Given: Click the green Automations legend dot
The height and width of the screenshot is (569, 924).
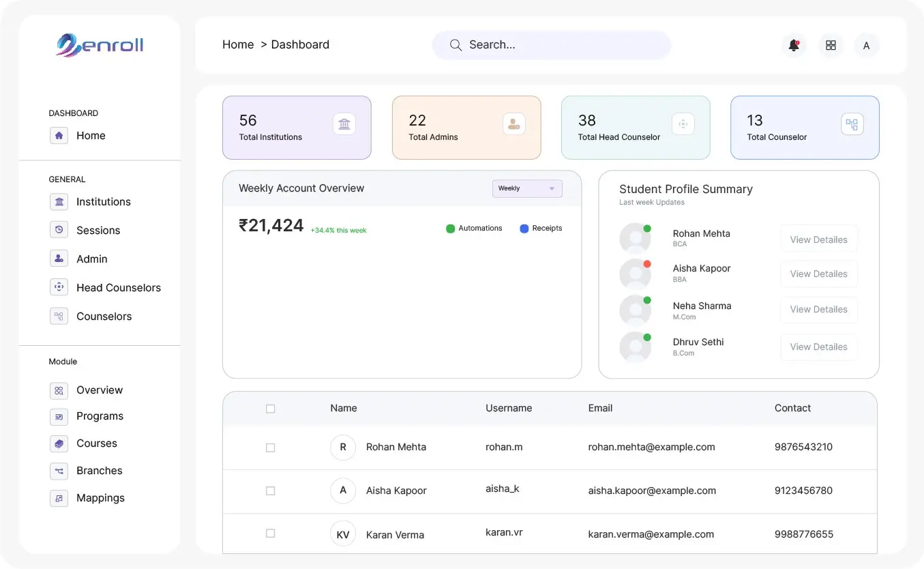Looking at the screenshot, I should tap(450, 229).
